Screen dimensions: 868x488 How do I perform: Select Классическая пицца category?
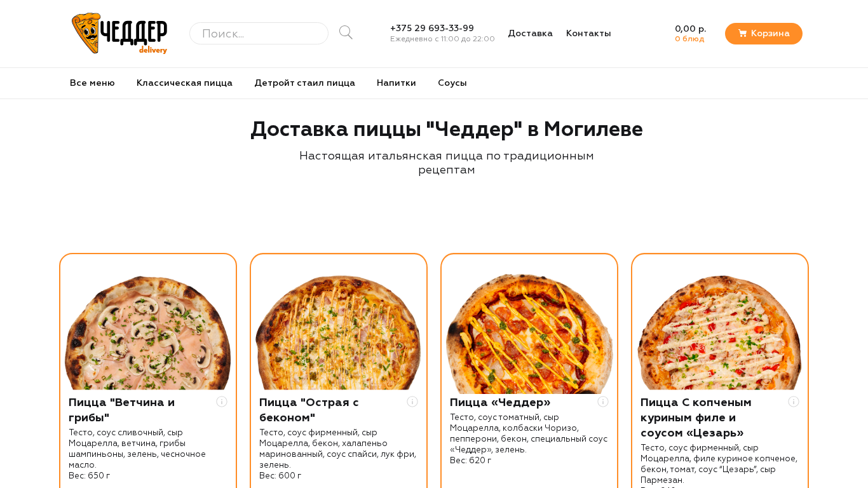[x=184, y=83]
